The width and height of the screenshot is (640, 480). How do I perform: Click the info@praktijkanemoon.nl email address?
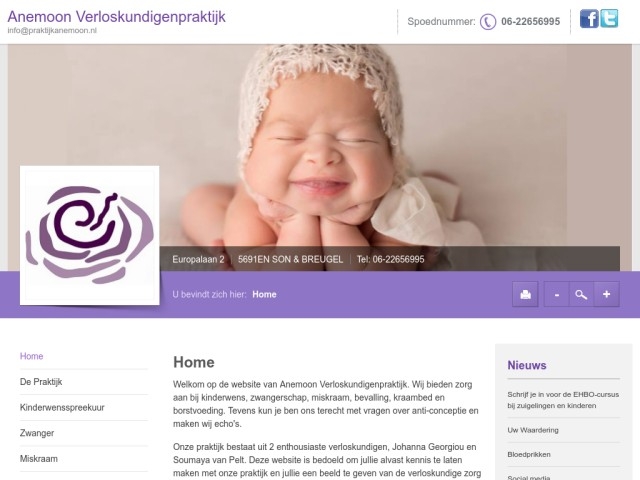click(x=52, y=31)
